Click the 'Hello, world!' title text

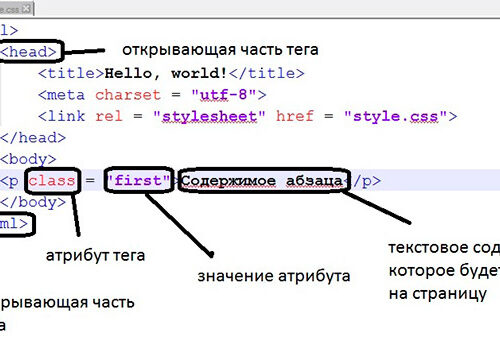click(x=166, y=73)
